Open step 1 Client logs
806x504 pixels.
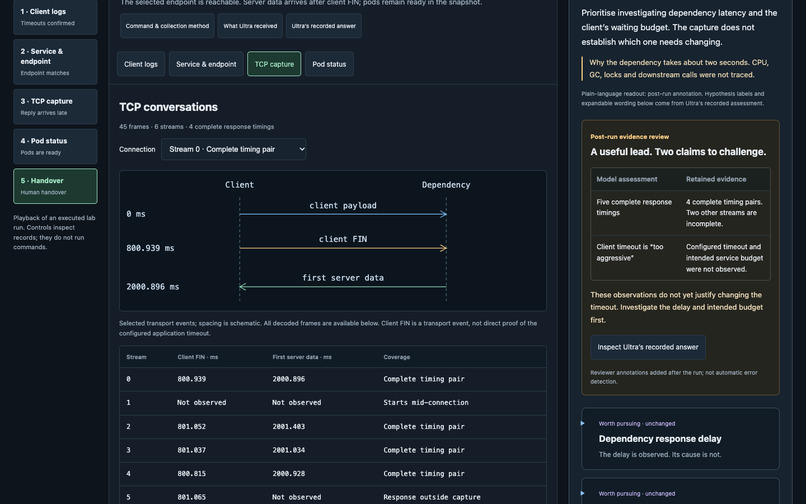55,16
